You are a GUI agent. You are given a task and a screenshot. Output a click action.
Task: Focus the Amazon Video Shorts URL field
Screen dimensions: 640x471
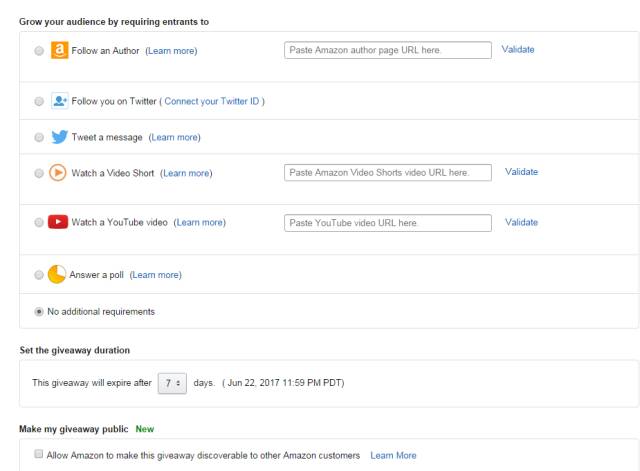click(388, 172)
